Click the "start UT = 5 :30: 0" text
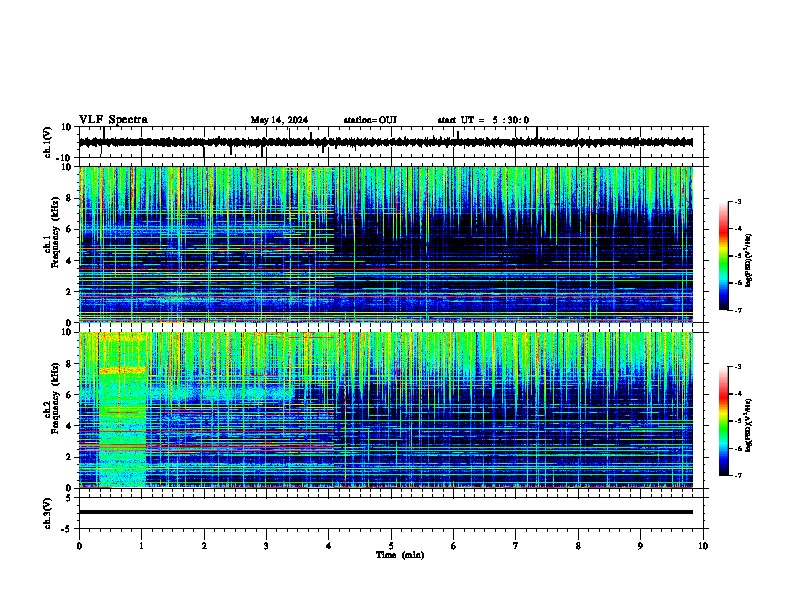This screenshot has height=612, width=792. click(483, 120)
